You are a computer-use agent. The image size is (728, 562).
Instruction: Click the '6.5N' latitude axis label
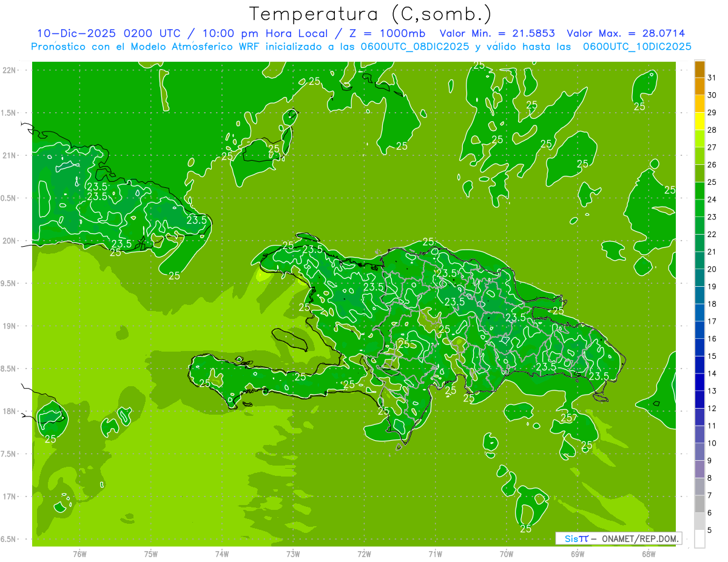click(9, 539)
